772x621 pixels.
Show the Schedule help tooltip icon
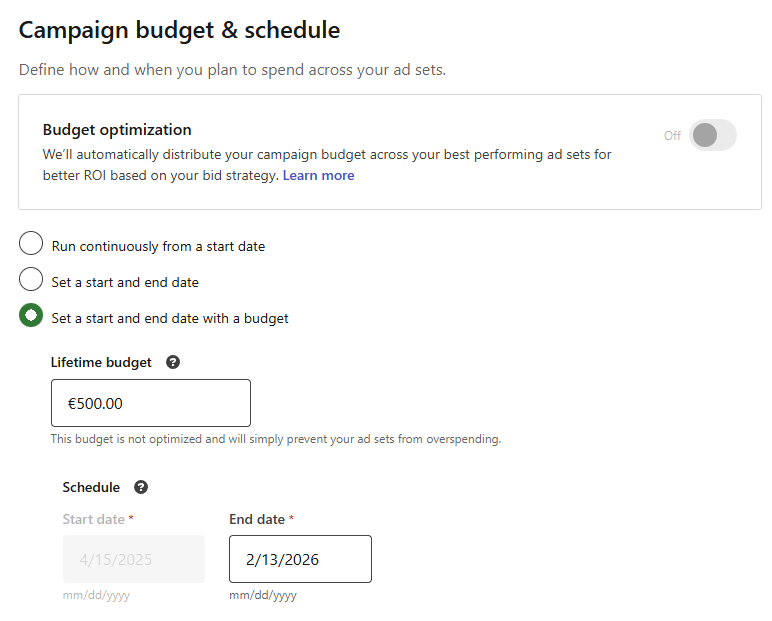[x=141, y=487]
